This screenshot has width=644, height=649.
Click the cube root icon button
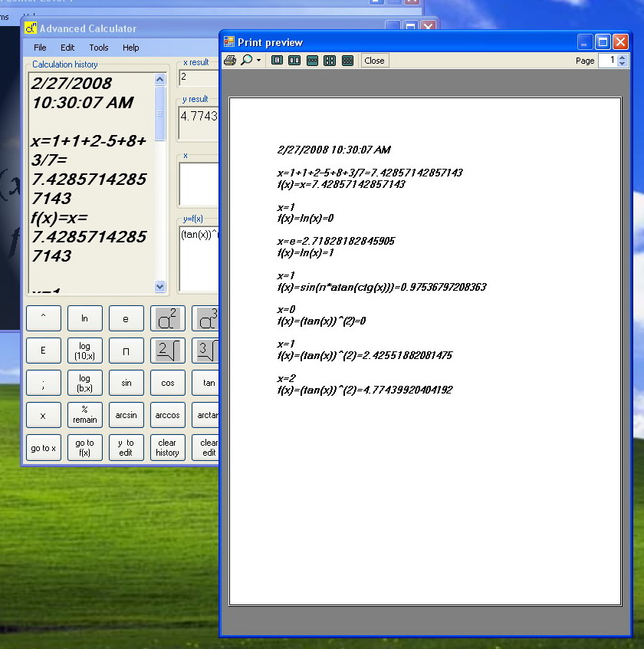[x=205, y=351]
